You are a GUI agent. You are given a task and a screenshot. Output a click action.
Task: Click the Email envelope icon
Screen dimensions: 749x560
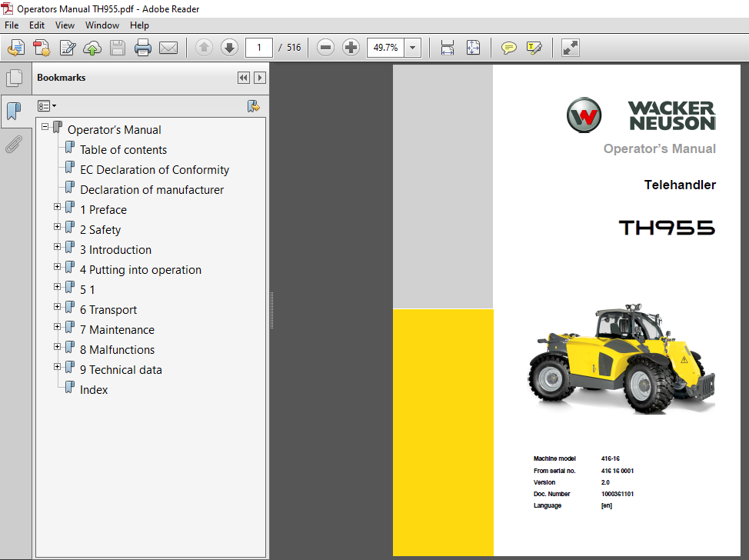click(168, 48)
